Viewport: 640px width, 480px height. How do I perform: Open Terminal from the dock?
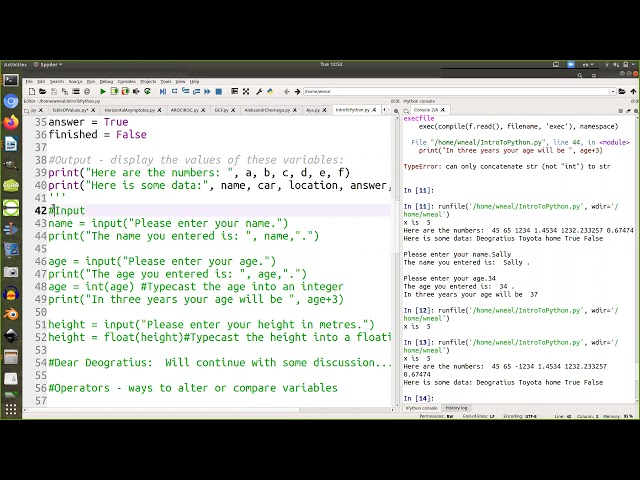pos(11,80)
